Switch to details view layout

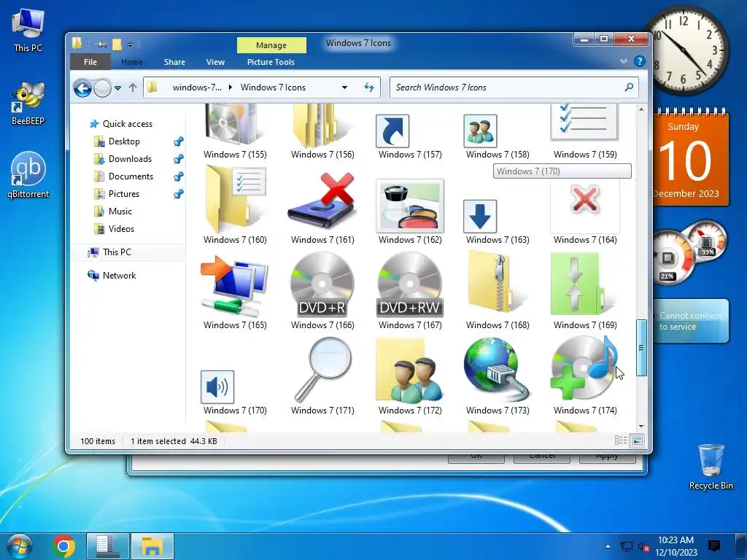pos(620,440)
